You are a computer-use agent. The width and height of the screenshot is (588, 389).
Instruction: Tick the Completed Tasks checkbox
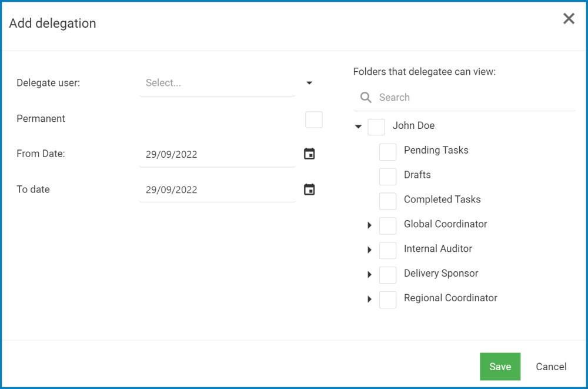[387, 201]
